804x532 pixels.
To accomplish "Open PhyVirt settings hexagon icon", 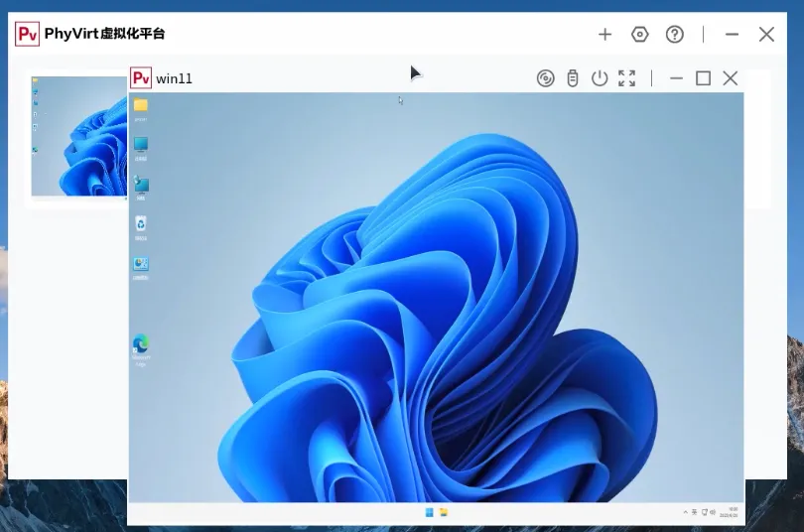I will pos(640,35).
